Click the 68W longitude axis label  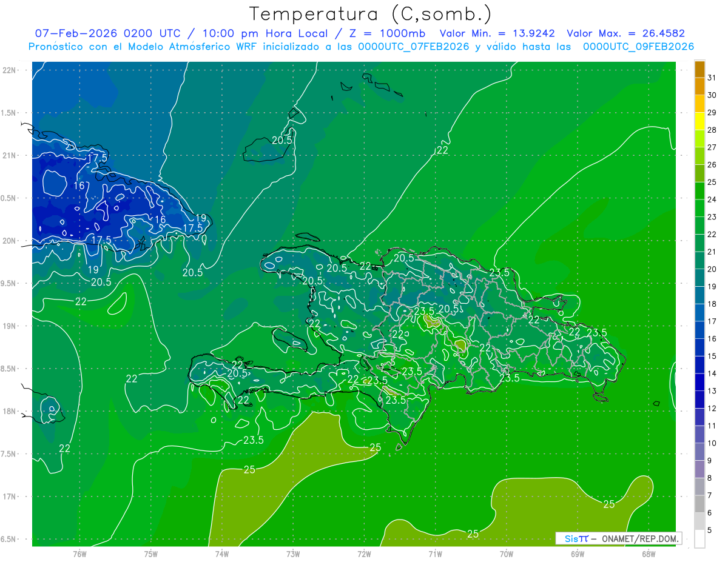tap(649, 554)
